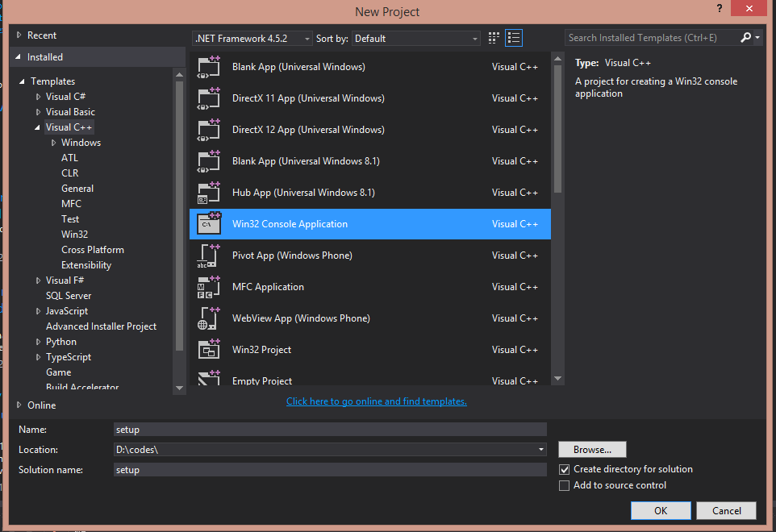This screenshot has width=776, height=532.
Task: Click the template list scrollbar thumb
Action: [557, 128]
